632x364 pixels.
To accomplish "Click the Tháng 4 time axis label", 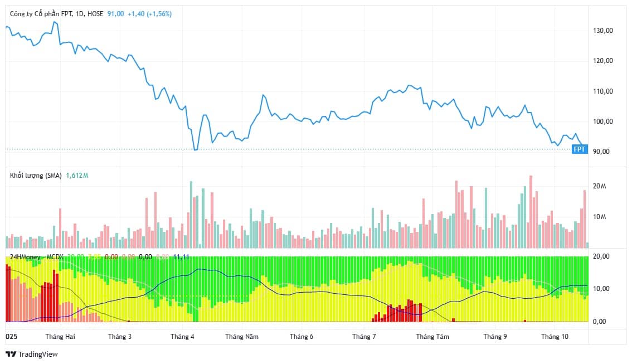I will coord(182,337).
